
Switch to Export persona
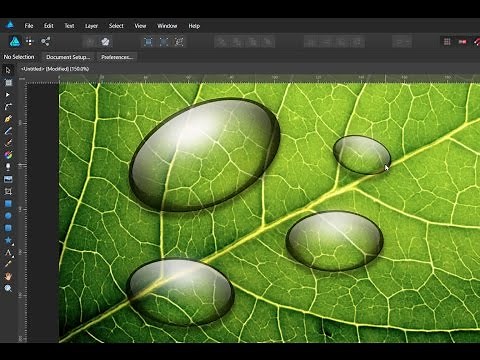[x=45, y=41]
